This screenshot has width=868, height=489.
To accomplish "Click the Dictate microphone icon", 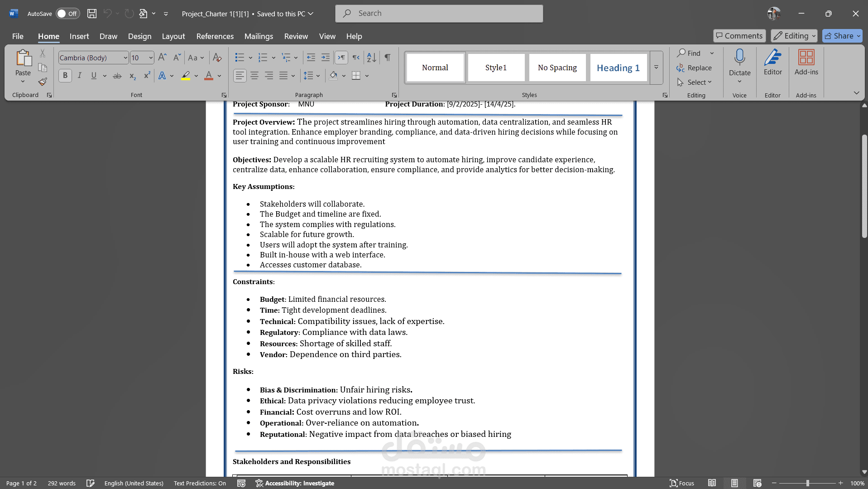I will click(739, 57).
